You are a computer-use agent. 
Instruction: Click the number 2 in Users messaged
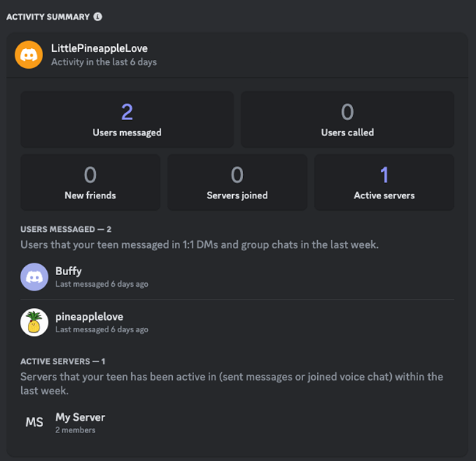coord(127,112)
